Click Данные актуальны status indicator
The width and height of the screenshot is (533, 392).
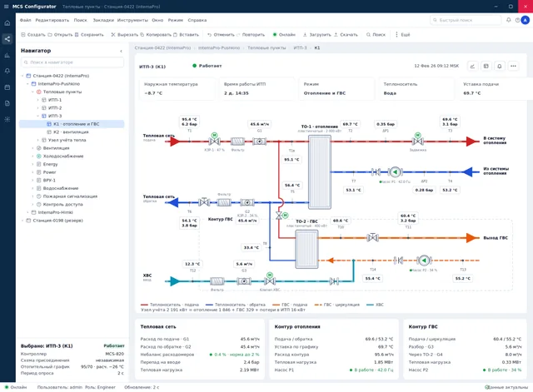pyautogui.click(x=506, y=387)
